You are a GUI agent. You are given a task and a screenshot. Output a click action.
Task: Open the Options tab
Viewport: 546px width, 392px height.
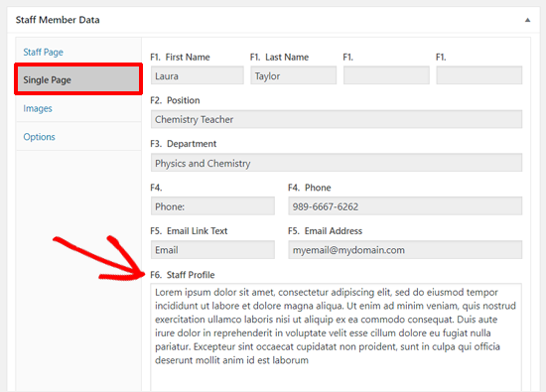click(x=39, y=137)
